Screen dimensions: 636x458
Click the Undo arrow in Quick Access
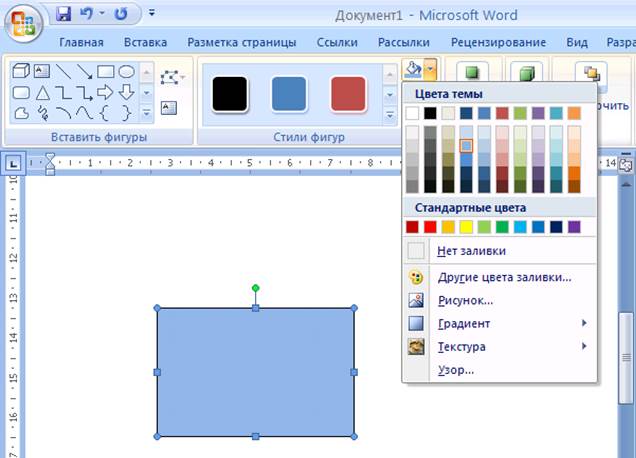(86, 15)
